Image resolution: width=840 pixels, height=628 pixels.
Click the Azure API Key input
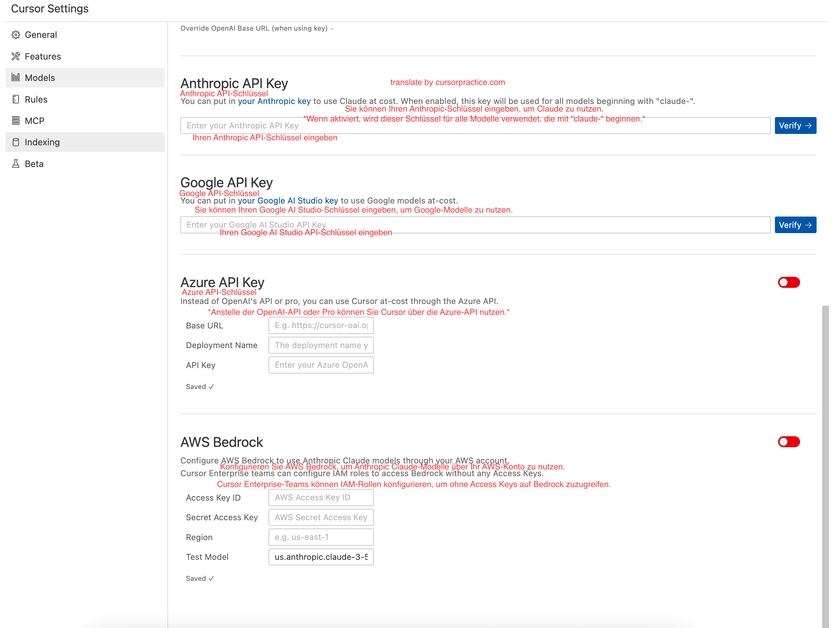click(321, 365)
